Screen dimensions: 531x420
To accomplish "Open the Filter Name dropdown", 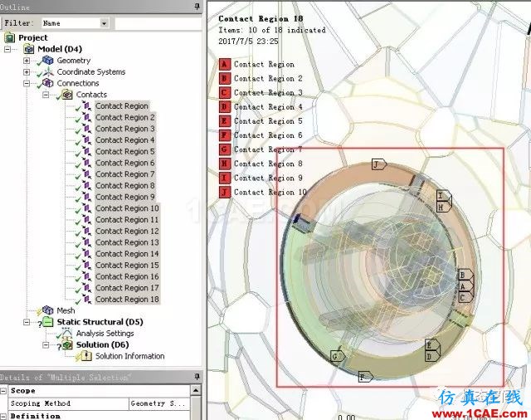I will pyautogui.click(x=105, y=23).
